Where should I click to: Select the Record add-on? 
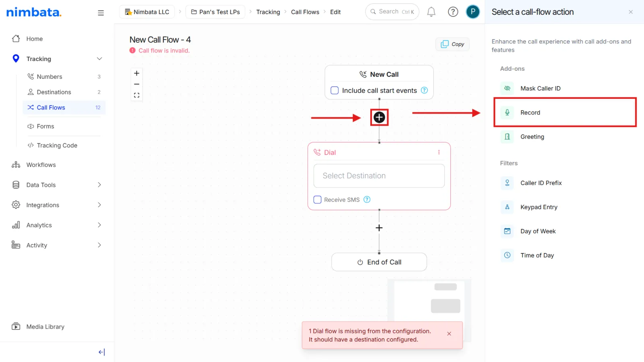point(565,113)
